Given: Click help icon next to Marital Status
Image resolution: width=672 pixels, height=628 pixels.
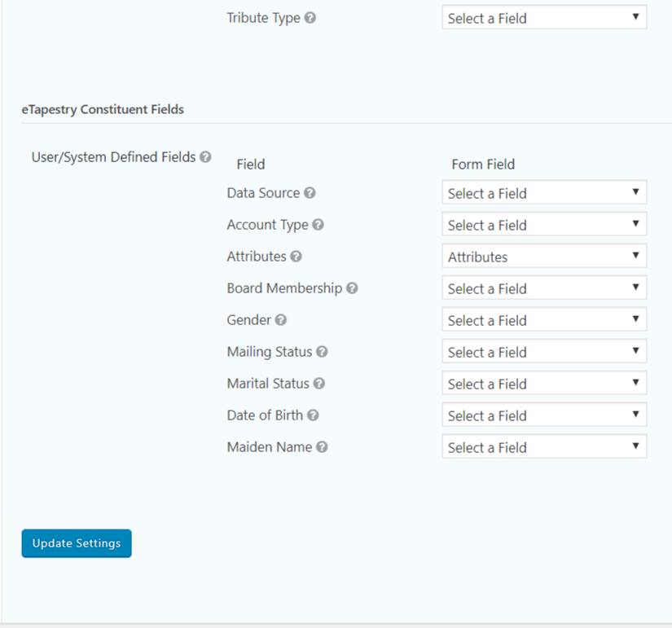Looking at the screenshot, I should pyautogui.click(x=318, y=383).
